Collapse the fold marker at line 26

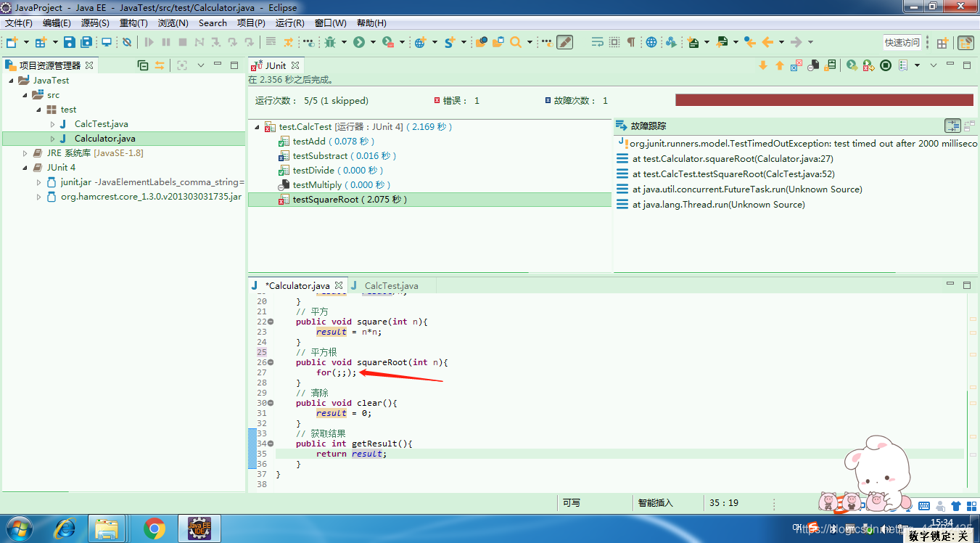tap(271, 362)
